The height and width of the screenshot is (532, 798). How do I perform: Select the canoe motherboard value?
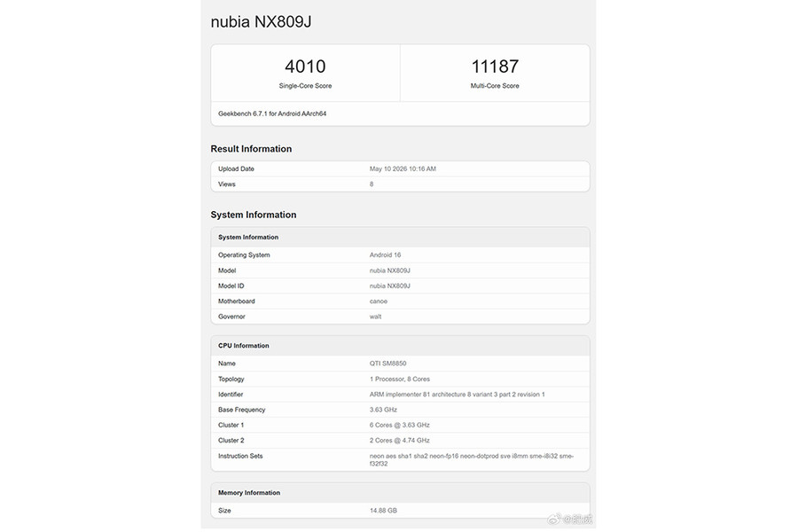click(x=378, y=301)
